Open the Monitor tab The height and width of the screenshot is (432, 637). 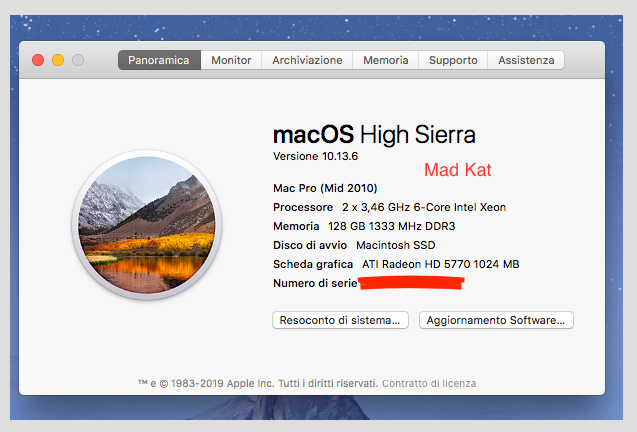tap(231, 60)
